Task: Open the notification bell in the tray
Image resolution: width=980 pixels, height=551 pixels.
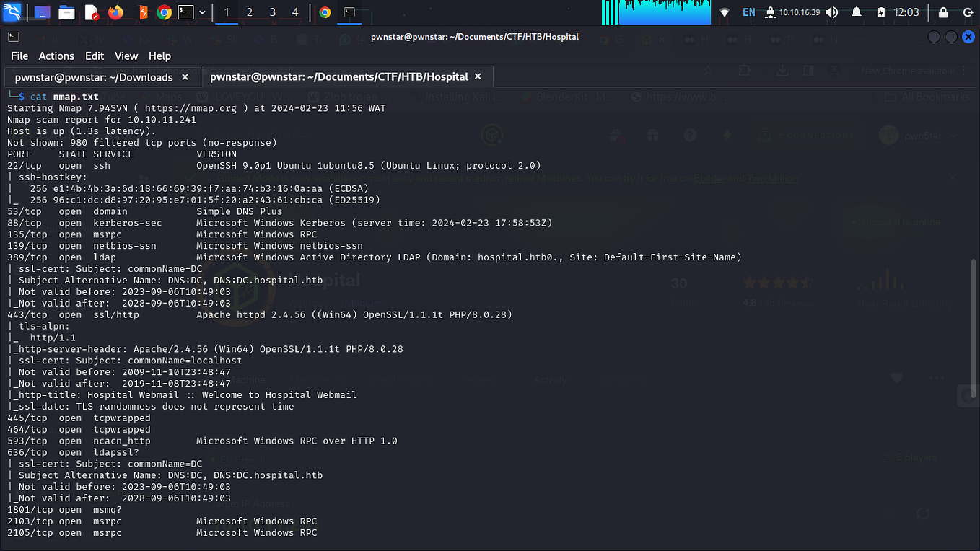Action: (x=857, y=12)
